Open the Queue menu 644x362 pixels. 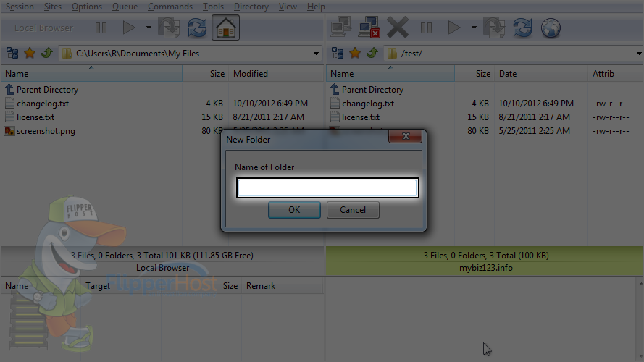[125, 7]
